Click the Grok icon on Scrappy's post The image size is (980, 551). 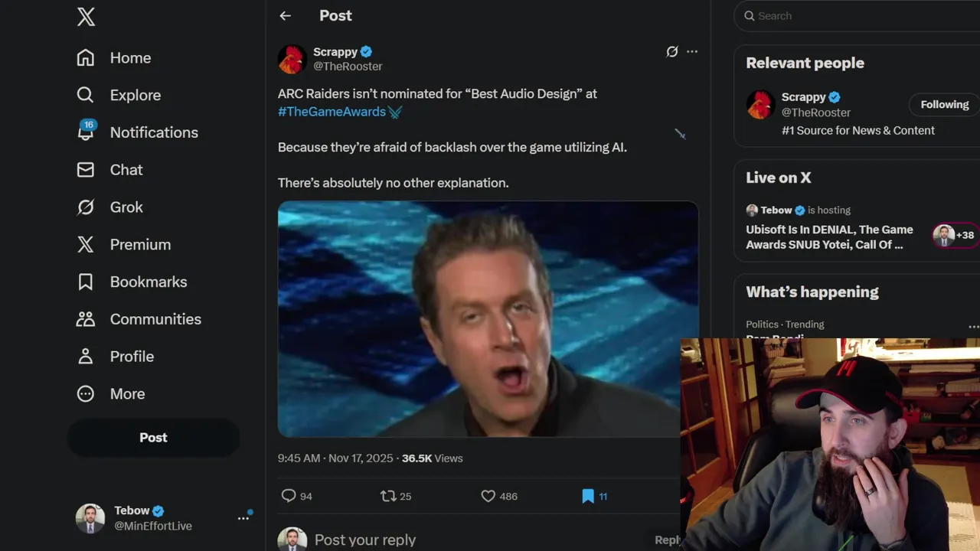pos(671,52)
